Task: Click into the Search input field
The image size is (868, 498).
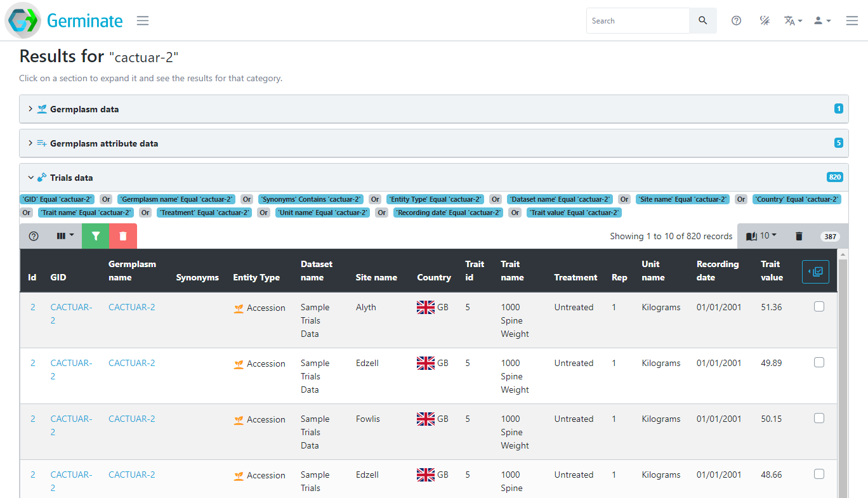Action: tap(637, 21)
